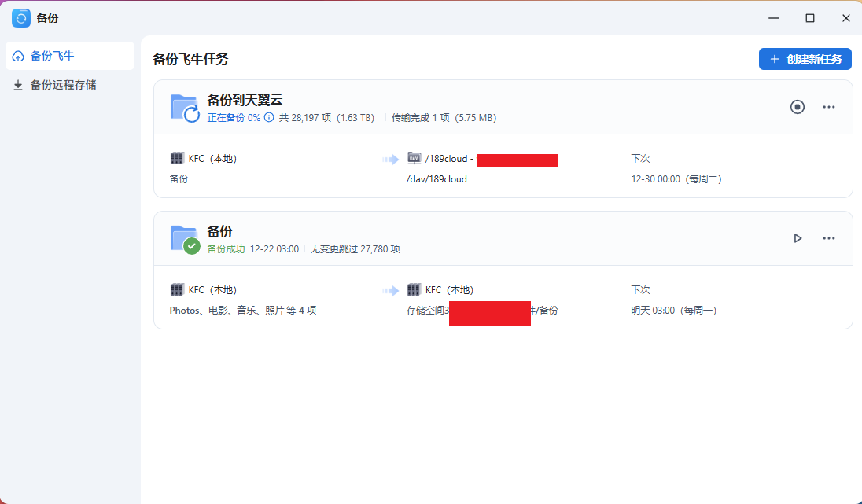
Task: Open the three-dot menu for the 备份 task
Action: pos(829,238)
